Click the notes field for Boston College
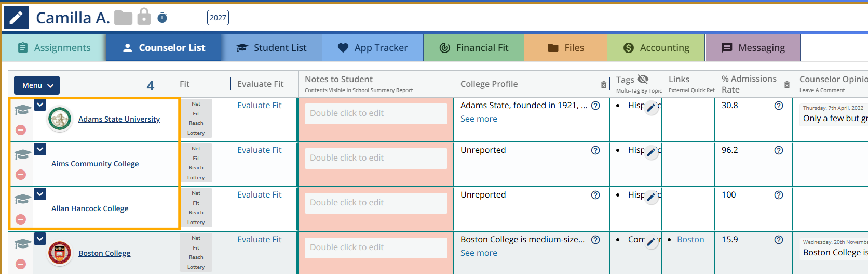The height and width of the screenshot is (274, 868). click(x=376, y=247)
